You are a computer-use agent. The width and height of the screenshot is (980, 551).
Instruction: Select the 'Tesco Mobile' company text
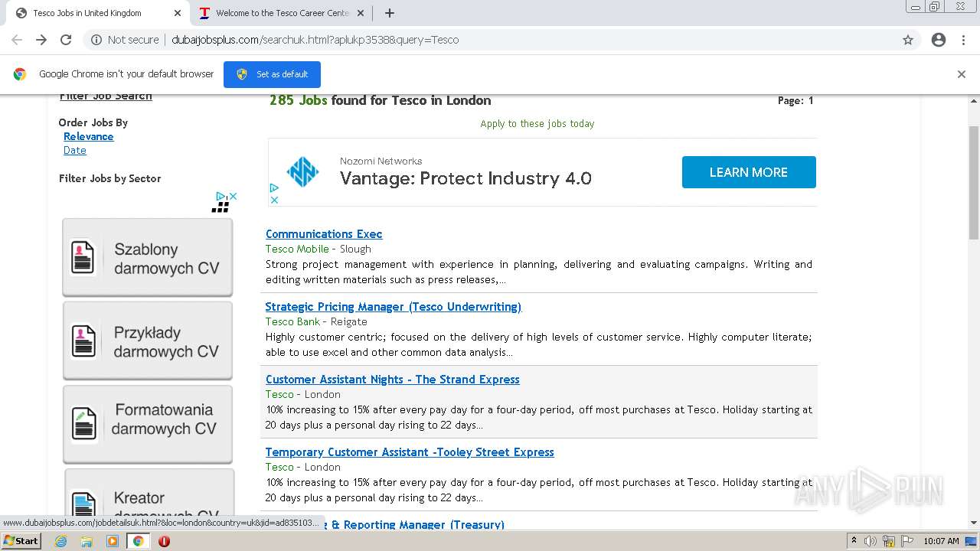pyautogui.click(x=297, y=249)
